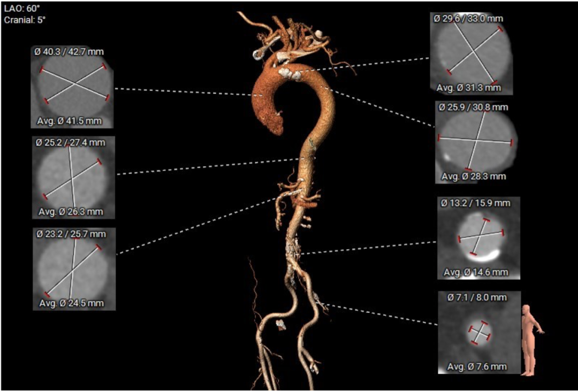Open the cross-section thumbnail averaging 26.3 mm
Screen dimensions: 578x392
coord(73,177)
